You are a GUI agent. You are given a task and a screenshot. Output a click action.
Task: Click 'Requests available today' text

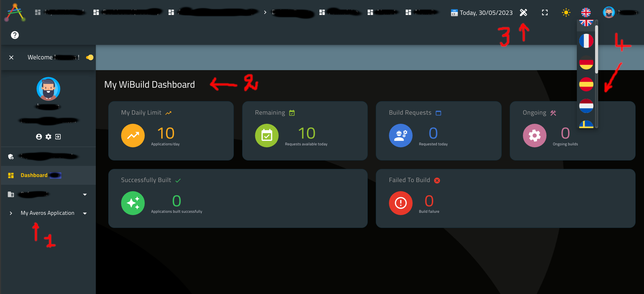point(306,144)
